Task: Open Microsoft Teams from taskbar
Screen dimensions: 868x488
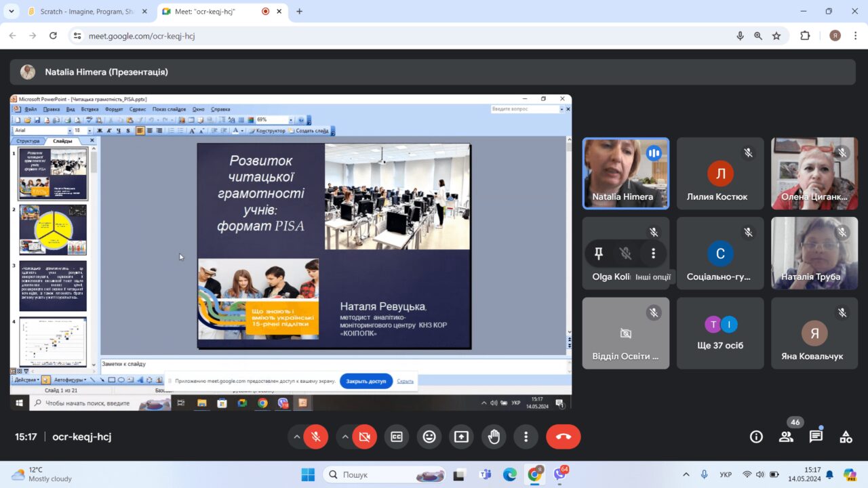Action: coord(485,474)
